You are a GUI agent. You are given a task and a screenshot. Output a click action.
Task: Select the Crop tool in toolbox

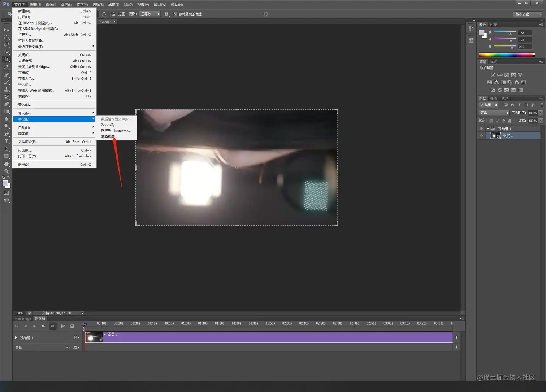pos(6,60)
